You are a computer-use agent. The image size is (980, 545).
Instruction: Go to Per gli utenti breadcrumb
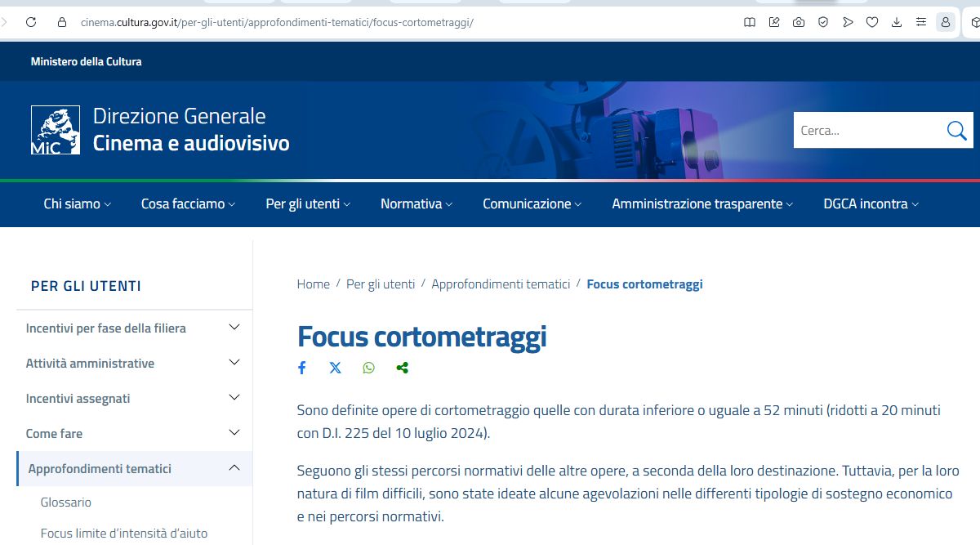tap(381, 284)
